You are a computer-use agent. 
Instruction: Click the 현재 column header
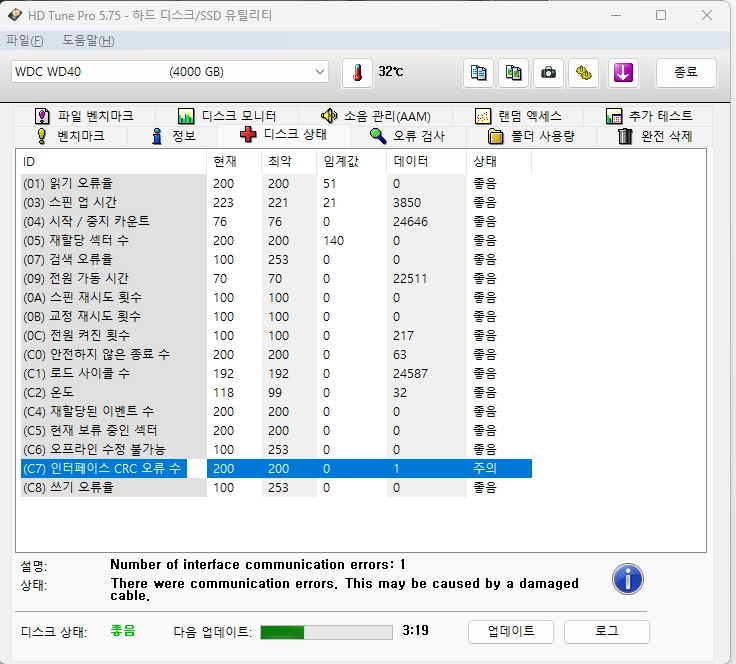pos(234,162)
